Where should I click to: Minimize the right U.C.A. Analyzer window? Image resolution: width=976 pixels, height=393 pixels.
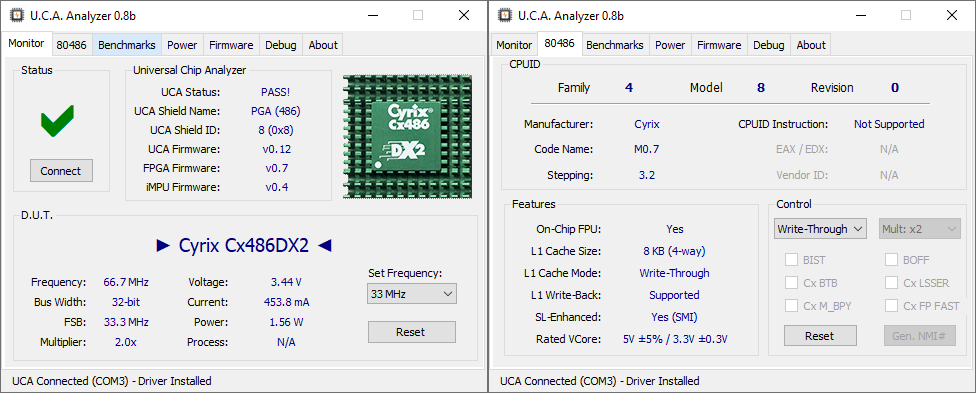tap(860, 16)
